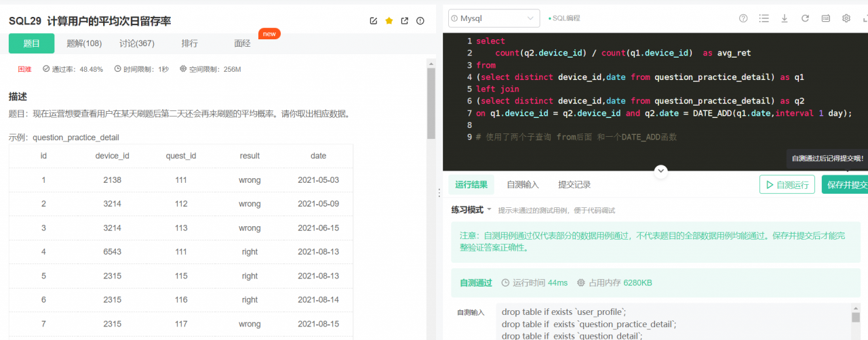This screenshot has width=868, height=340.
Task: Click the SQL编程 label
Action: click(x=566, y=18)
